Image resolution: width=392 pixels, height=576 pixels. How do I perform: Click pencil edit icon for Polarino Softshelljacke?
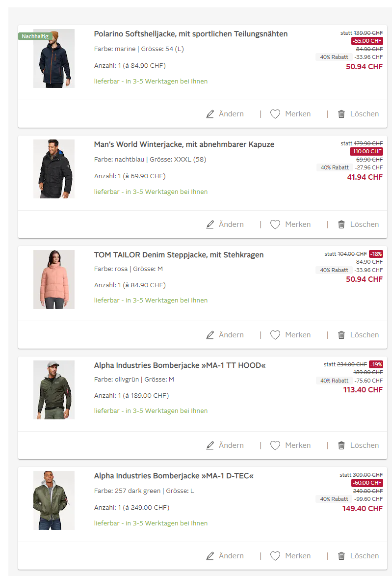pos(210,114)
